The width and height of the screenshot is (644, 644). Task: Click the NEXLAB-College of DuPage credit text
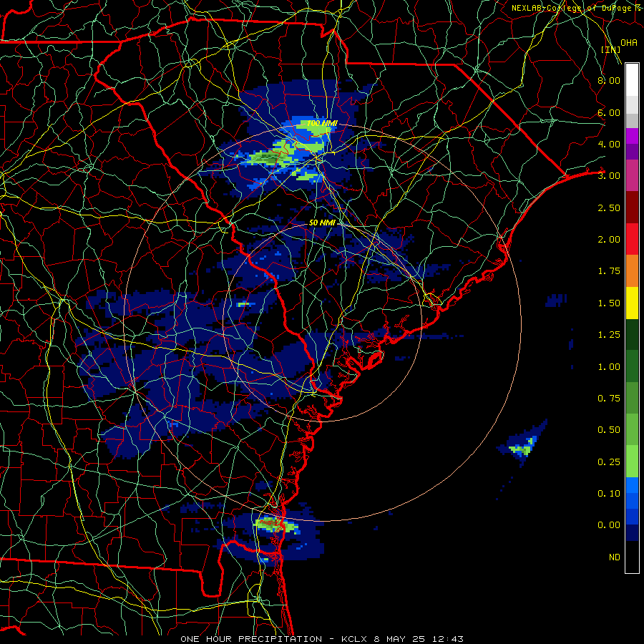point(577,8)
